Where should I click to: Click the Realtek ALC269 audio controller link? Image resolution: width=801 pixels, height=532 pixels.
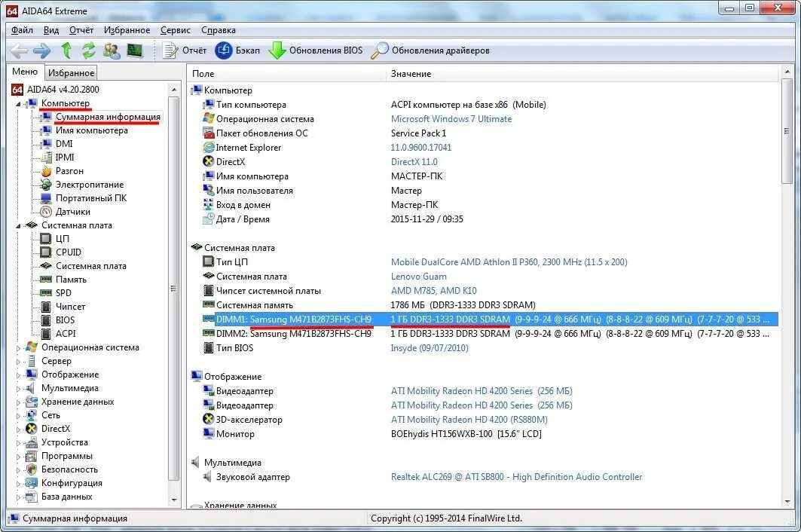pos(516,477)
